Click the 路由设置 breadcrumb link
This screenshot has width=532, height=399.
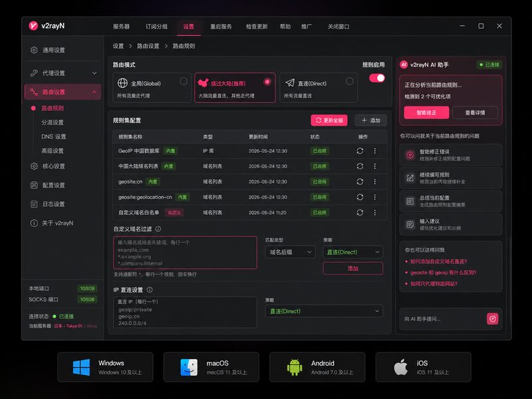(148, 46)
